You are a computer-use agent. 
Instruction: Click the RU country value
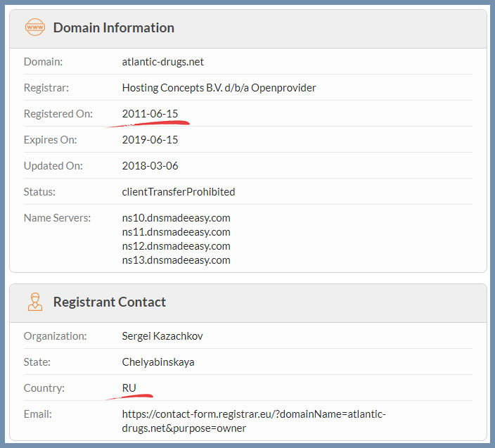point(129,388)
